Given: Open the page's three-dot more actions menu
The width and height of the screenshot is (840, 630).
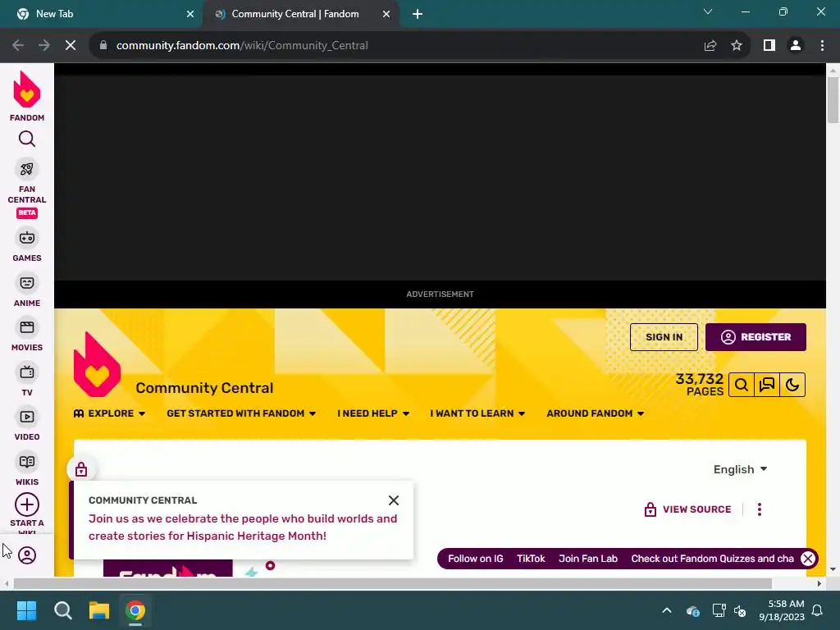Looking at the screenshot, I should click(759, 509).
